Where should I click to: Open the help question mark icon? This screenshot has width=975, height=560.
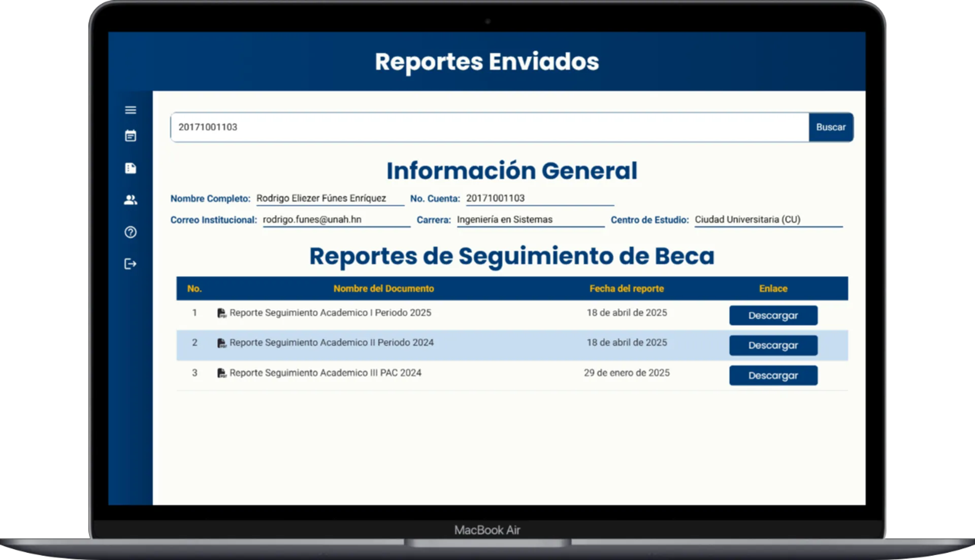(x=131, y=232)
